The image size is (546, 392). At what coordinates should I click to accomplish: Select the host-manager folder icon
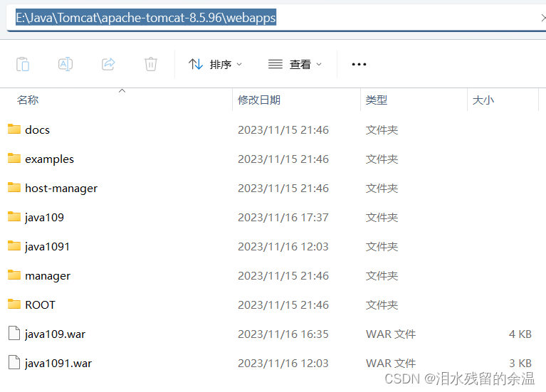[14, 188]
